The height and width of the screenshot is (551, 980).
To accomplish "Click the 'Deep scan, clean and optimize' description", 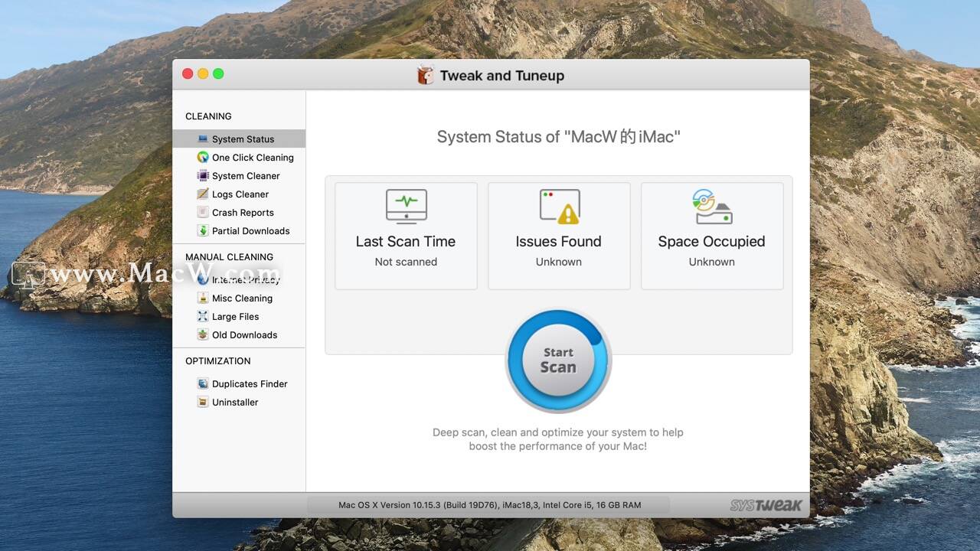I will click(558, 439).
